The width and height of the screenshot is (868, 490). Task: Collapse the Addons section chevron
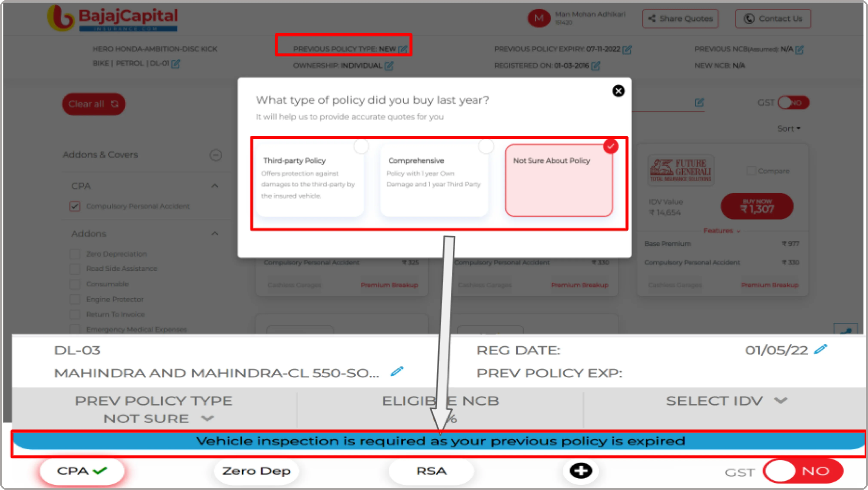(215, 233)
